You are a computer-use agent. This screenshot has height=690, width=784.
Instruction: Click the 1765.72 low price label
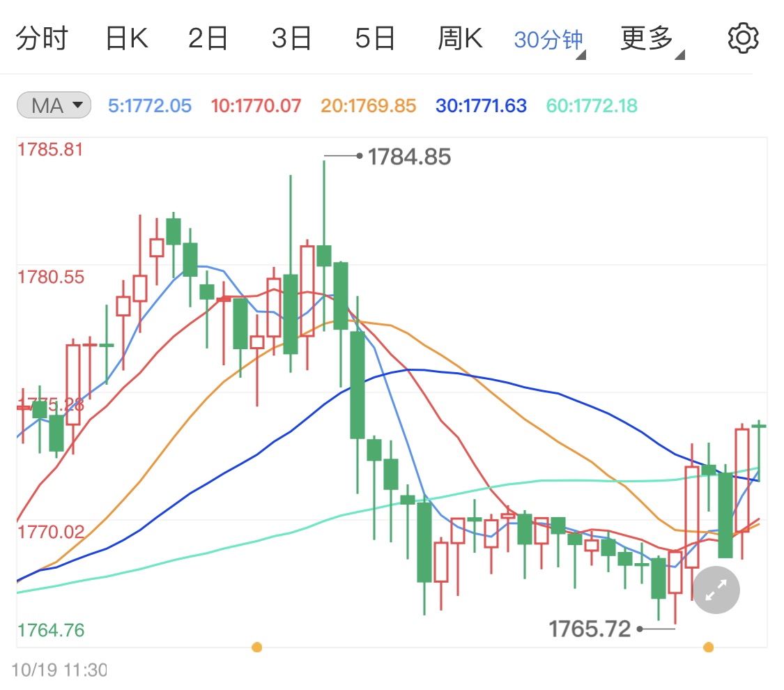(x=590, y=629)
